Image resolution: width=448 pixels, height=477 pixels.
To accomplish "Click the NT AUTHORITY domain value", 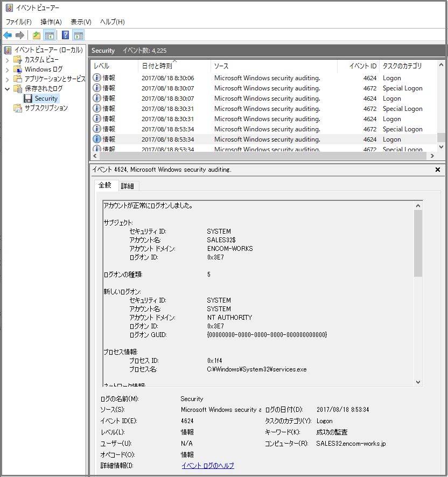I will click(229, 317).
